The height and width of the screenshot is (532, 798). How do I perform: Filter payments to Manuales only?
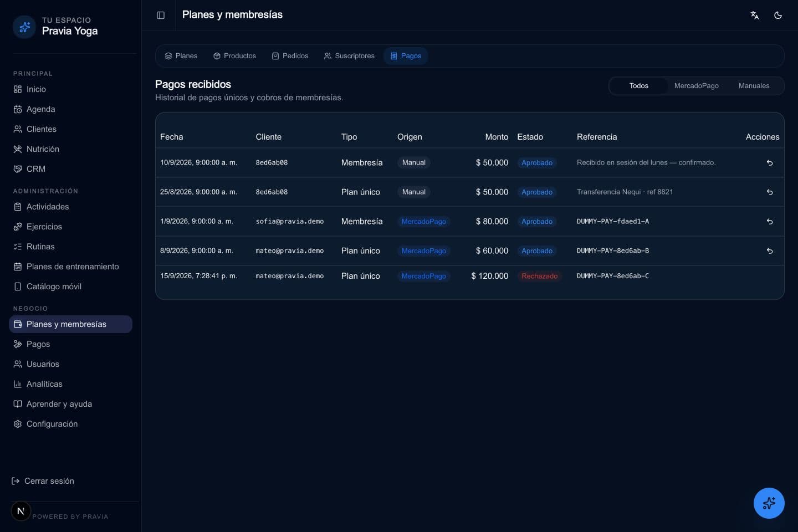(754, 86)
